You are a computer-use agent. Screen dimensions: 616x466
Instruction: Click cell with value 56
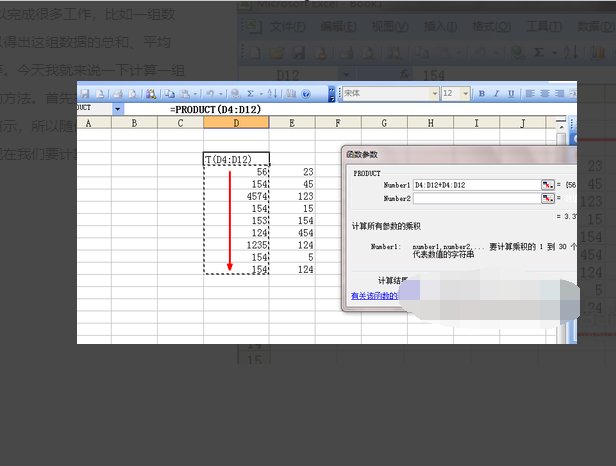click(x=236, y=172)
